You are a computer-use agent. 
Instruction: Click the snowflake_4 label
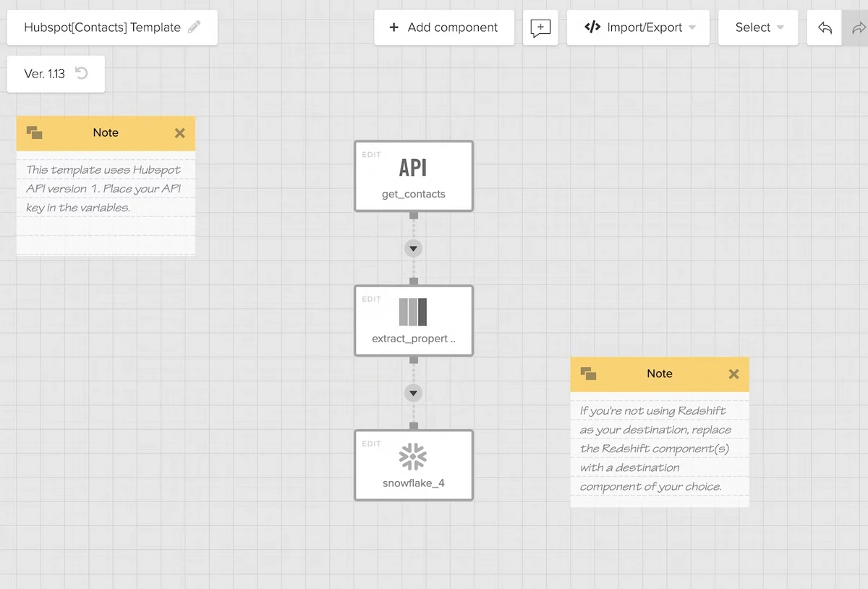tap(414, 483)
